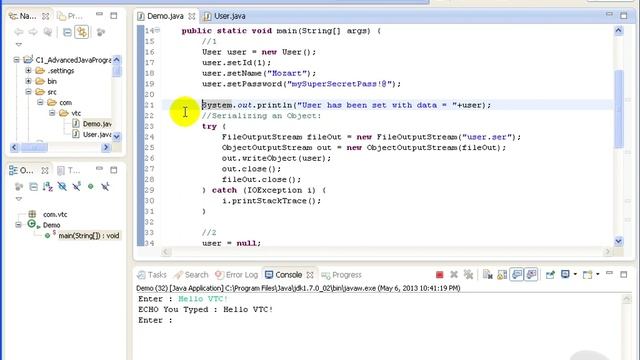Toggle Hide Static Members in Outline toolbar

coord(77,187)
